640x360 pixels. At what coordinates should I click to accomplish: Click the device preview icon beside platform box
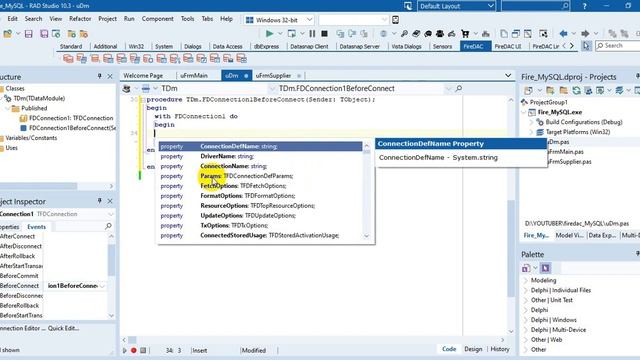click(395, 20)
